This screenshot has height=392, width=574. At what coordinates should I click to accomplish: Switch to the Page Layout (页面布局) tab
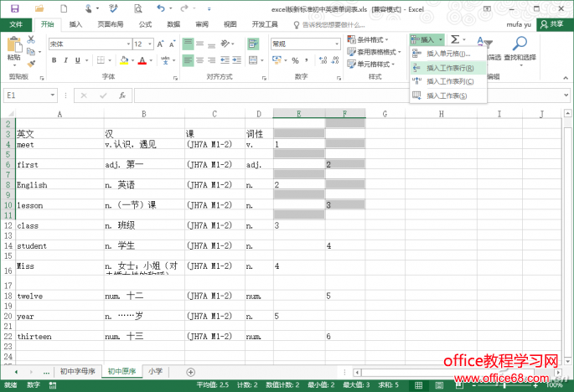[110, 24]
